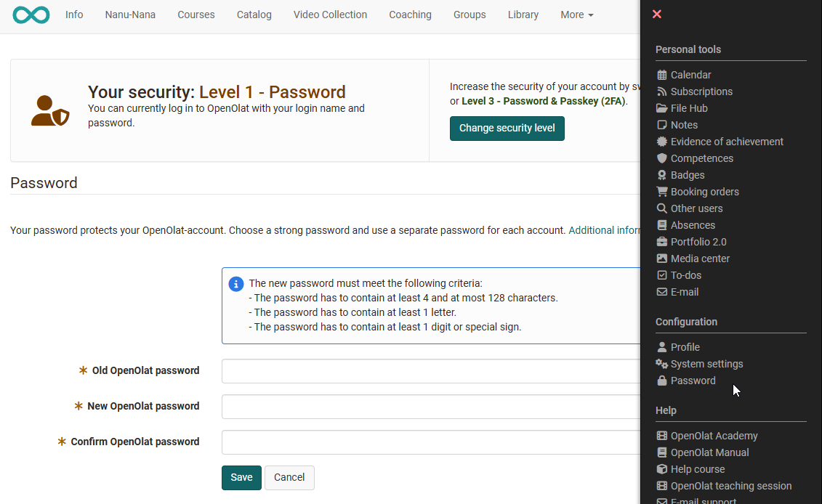Open Portfolio 2.0
The image size is (822, 504).
697,241
